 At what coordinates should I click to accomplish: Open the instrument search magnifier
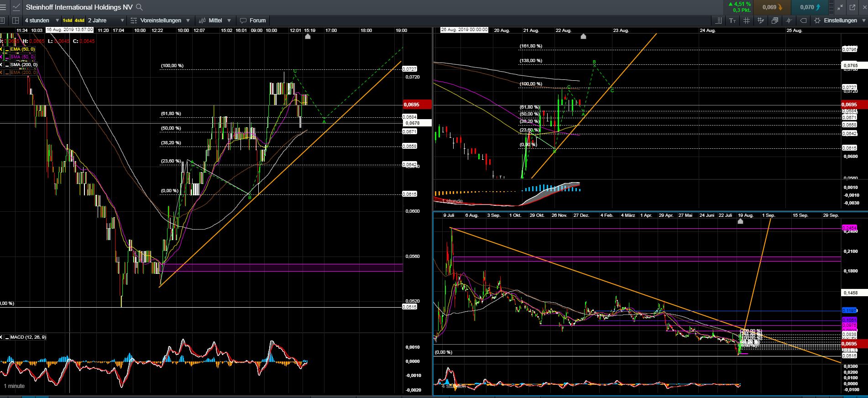click(140, 7)
